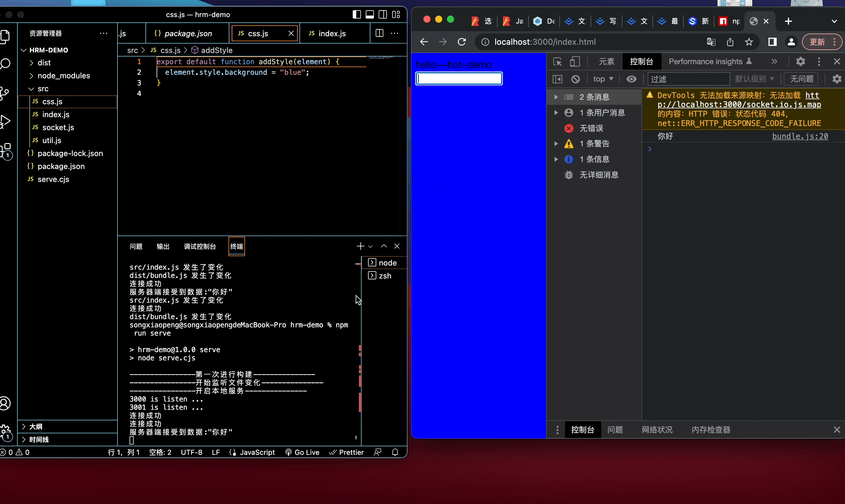The image size is (845, 504).
Task: Click the 过滤 filter input field
Action: coord(688,79)
